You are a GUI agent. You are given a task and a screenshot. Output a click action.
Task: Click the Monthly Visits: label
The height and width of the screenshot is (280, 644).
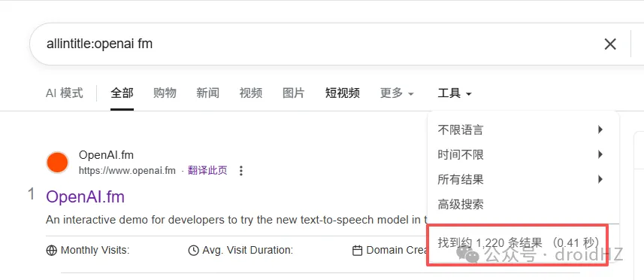pos(95,251)
